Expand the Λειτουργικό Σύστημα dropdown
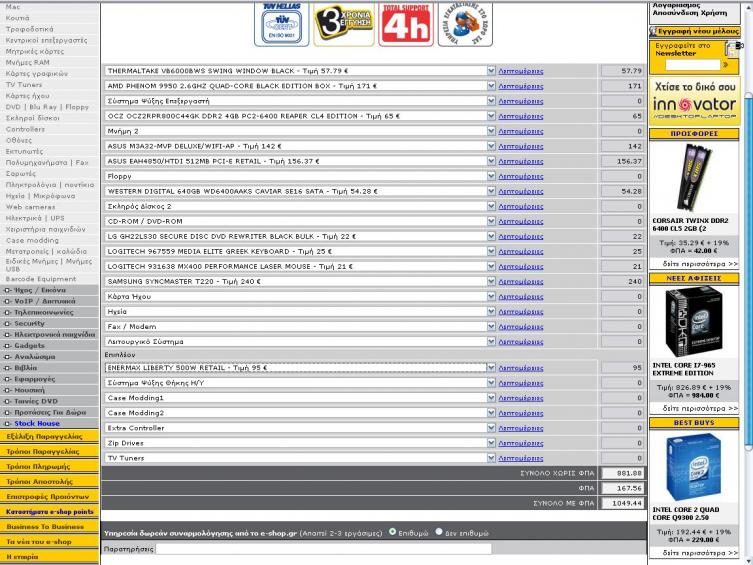This screenshot has width=753, height=565. pos(491,341)
